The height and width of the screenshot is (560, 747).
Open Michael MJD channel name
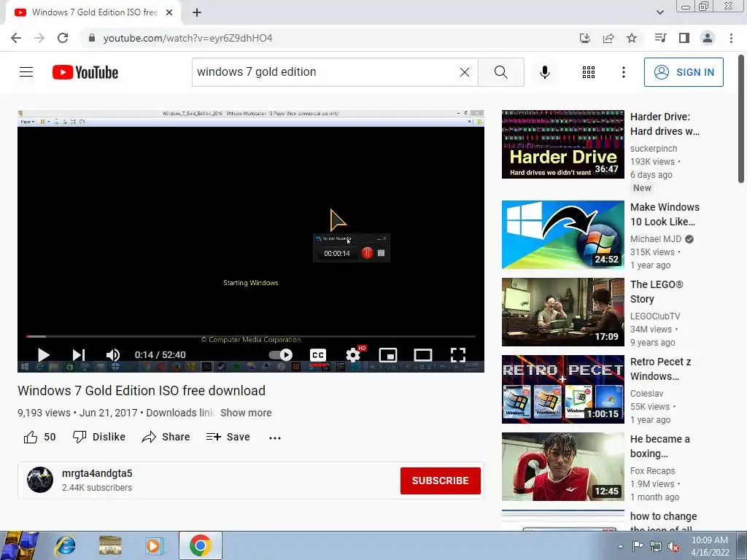656,239
